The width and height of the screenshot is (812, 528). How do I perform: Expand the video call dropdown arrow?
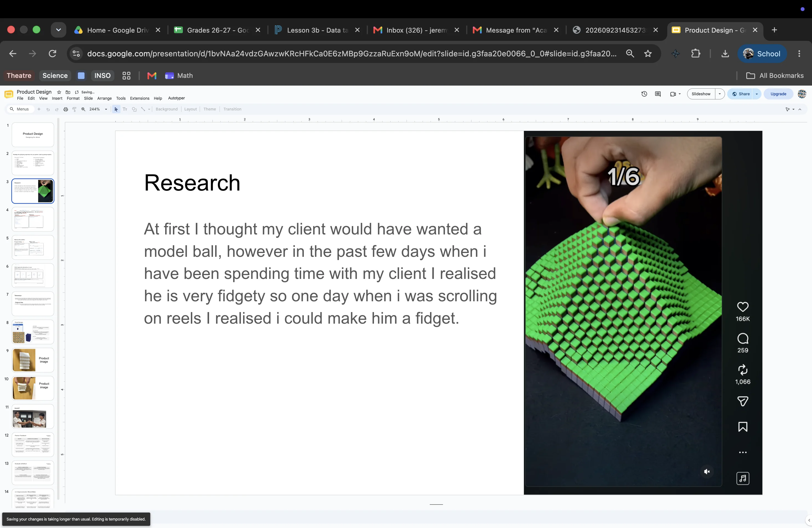coord(680,94)
